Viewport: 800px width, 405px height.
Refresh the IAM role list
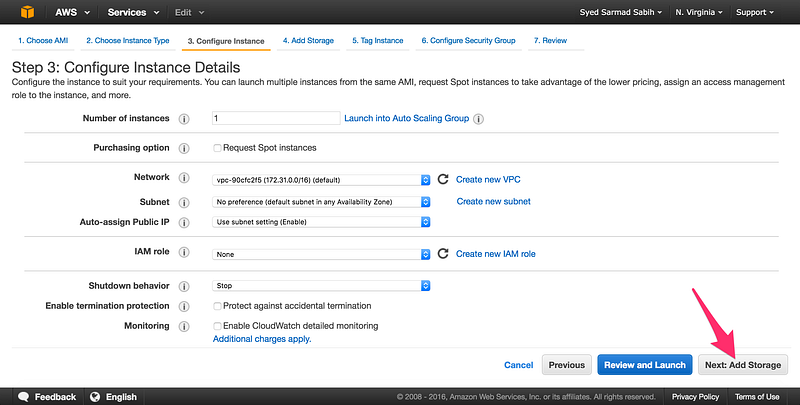click(443, 254)
